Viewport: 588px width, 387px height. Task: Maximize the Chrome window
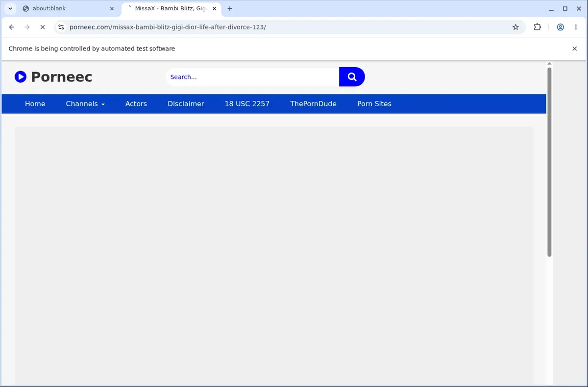pyautogui.click(x=565, y=8)
